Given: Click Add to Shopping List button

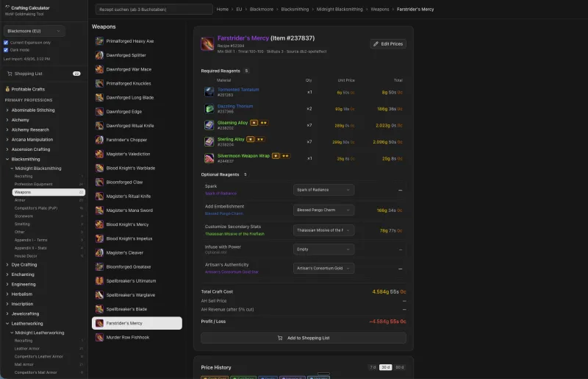Looking at the screenshot, I should [304, 338].
